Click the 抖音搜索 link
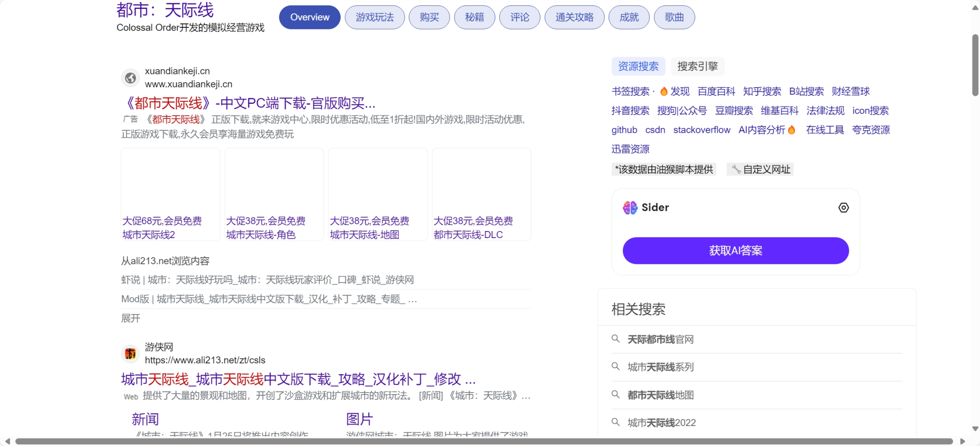Screen dimensions: 980x446 click(x=631, y=111)
